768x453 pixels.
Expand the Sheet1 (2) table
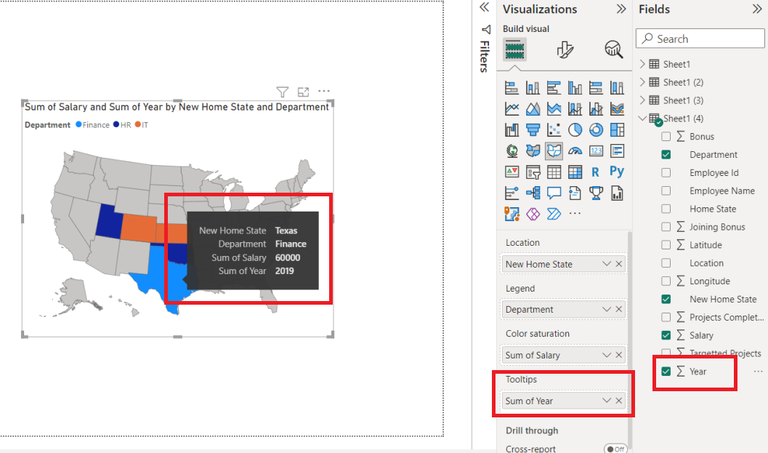click(643, 82)
